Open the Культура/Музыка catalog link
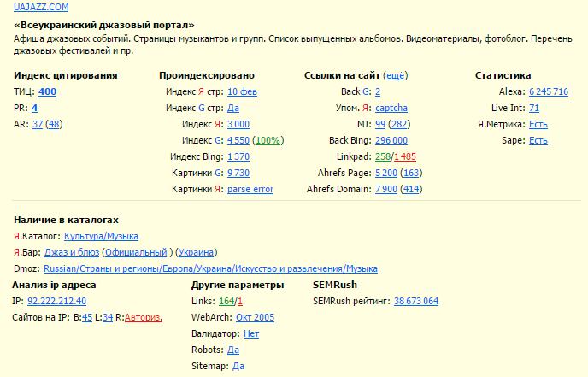The image size is (588, 377). click(101, 236)
